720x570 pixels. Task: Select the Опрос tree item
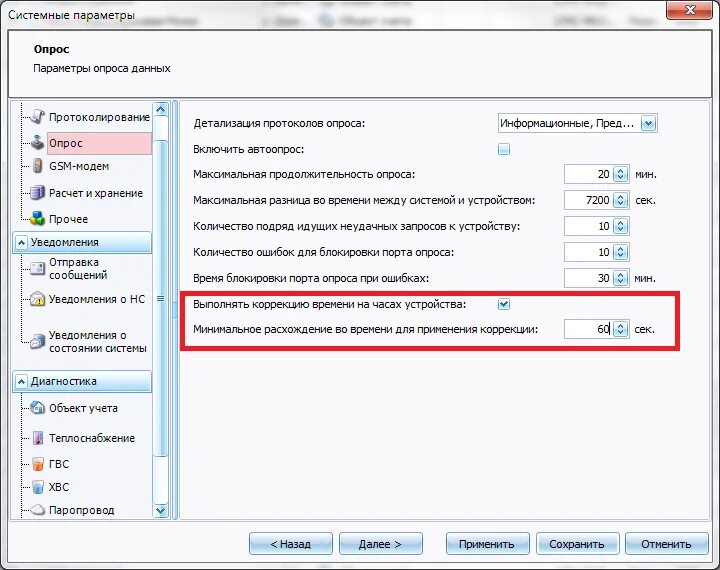coord(99,143)
